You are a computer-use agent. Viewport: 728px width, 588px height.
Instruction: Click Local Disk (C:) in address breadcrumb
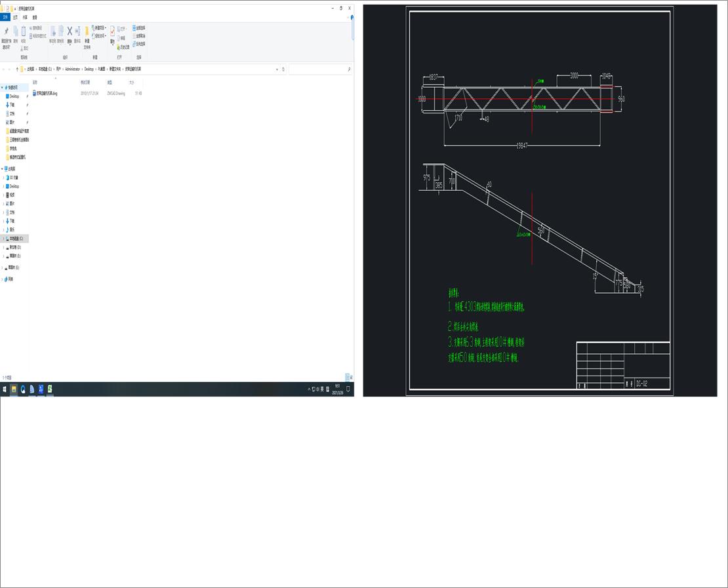(x=45, y=69)
